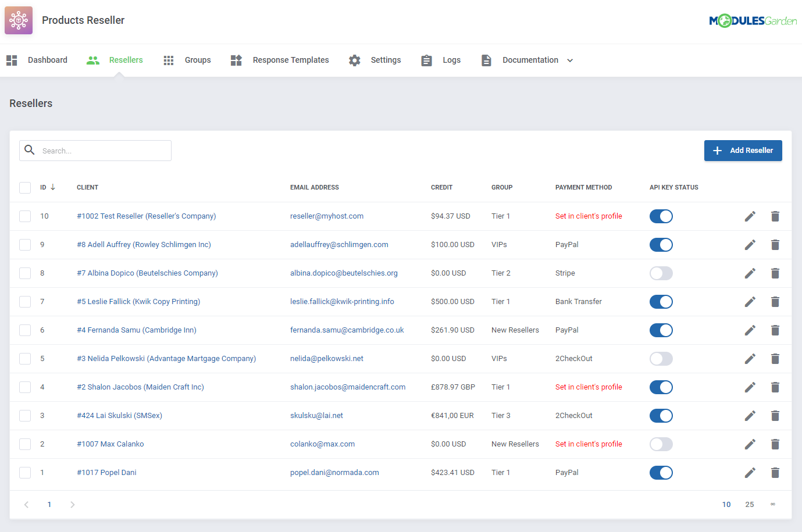Check the select-all checkbox in table header
Screen dimensions: 802x532
point(25,188)
